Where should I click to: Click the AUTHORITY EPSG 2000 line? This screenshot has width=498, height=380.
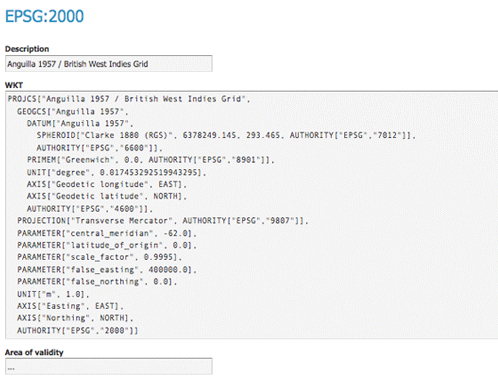coord(78,330)
